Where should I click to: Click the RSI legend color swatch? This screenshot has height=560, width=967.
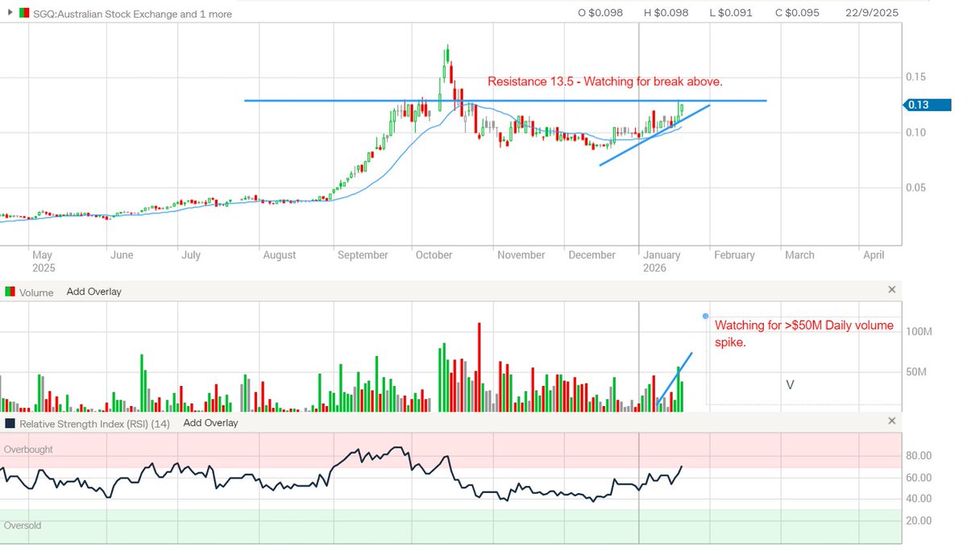point(10,423)
